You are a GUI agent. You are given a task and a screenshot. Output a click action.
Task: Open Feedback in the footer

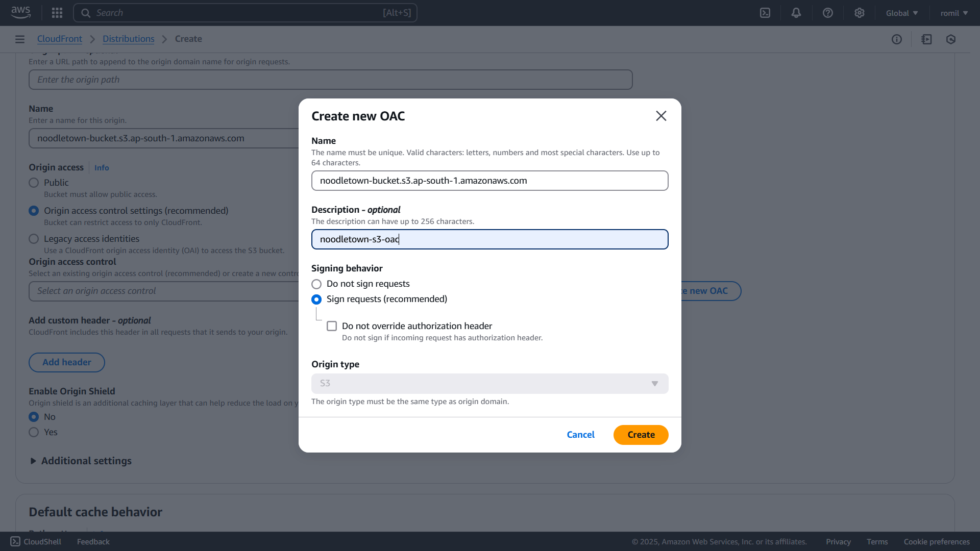point(93,541)
